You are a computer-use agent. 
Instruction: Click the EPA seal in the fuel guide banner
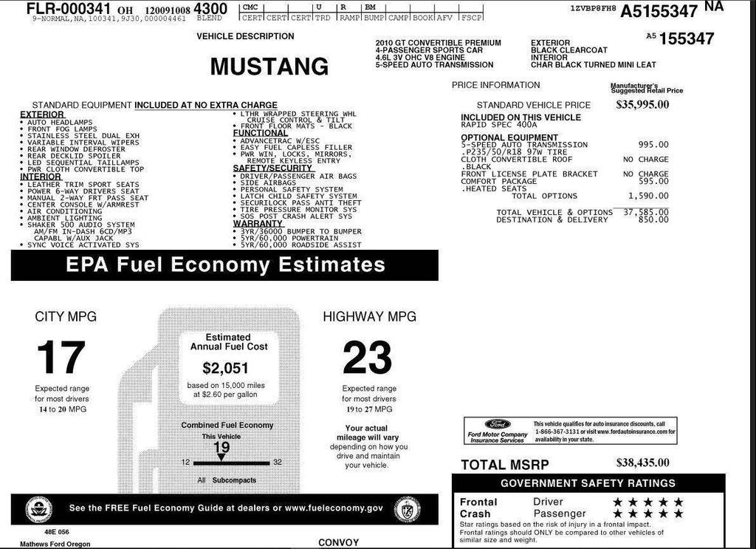39,509
